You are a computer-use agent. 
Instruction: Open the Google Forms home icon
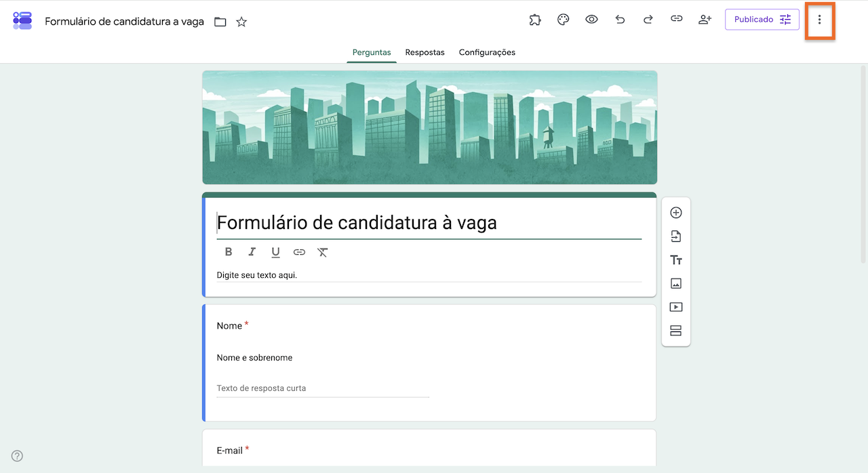pyautogui.click(x=22, y=20)
